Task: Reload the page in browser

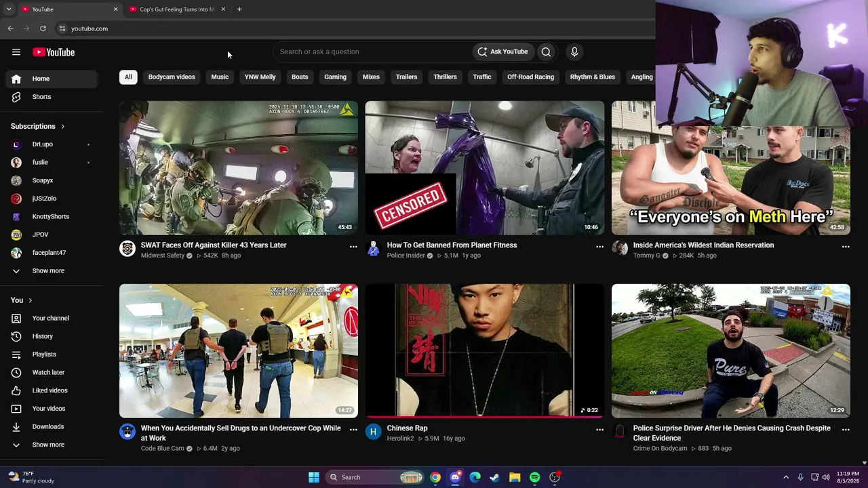Action: click(43, 28)
